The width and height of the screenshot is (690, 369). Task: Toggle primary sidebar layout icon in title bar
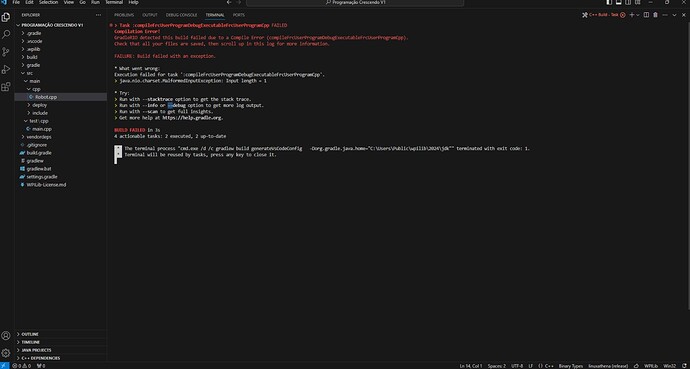(609, 2)
